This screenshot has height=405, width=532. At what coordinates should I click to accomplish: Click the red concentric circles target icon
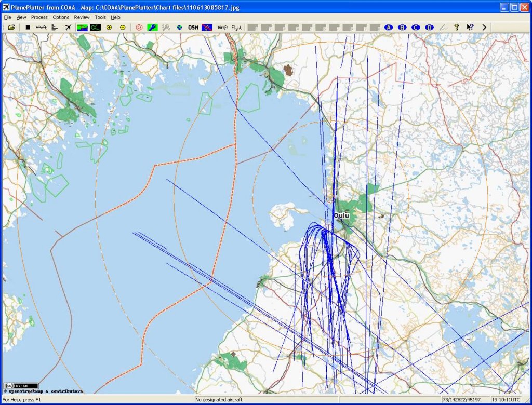click(139, 28)
